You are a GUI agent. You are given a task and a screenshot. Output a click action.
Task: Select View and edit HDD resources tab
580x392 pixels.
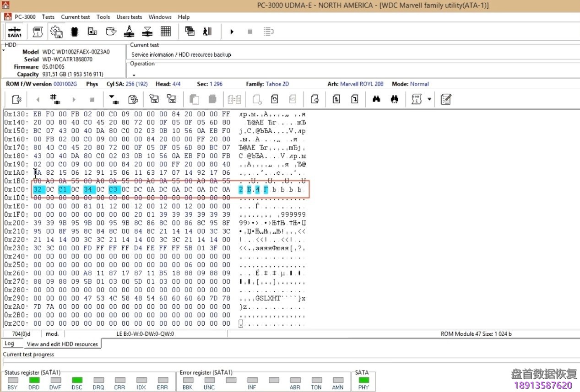(x=62, y=344)
